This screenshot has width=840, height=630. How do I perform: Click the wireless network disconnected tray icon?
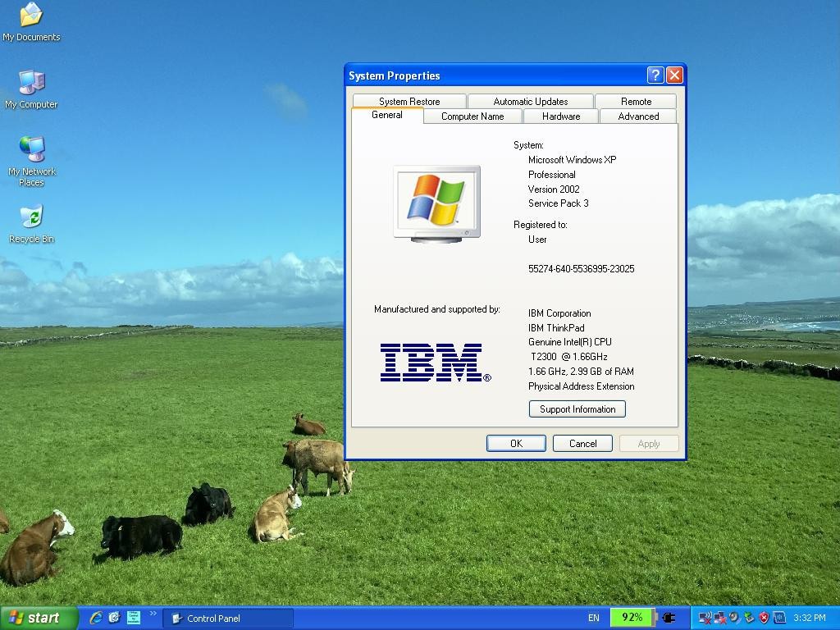[705, 618]
